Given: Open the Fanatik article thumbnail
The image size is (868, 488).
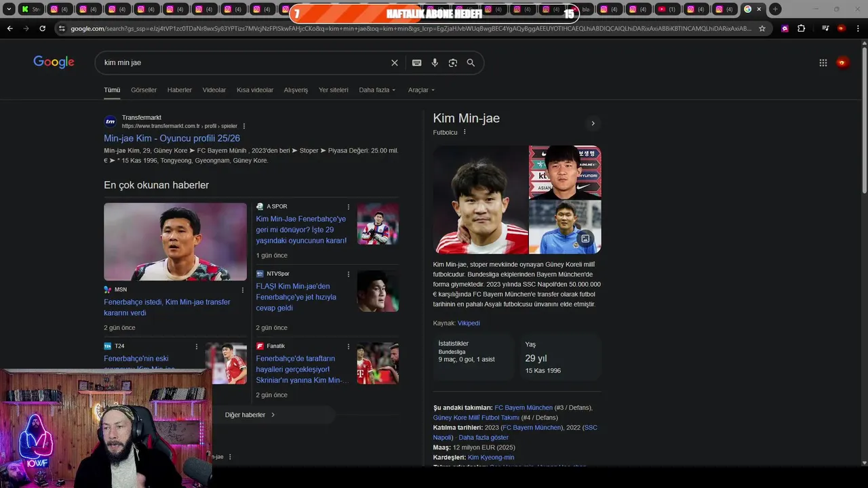Looking at the screenshot, I should point(378,363).
